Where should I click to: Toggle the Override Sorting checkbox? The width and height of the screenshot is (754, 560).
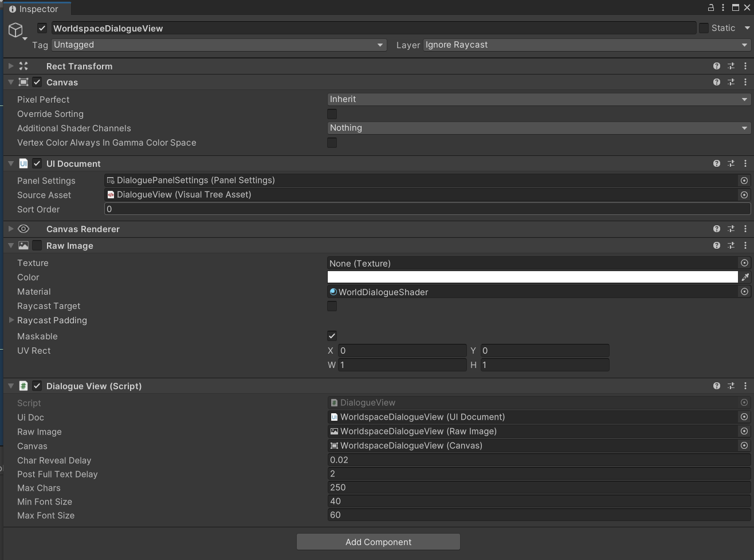pos(332,114)
